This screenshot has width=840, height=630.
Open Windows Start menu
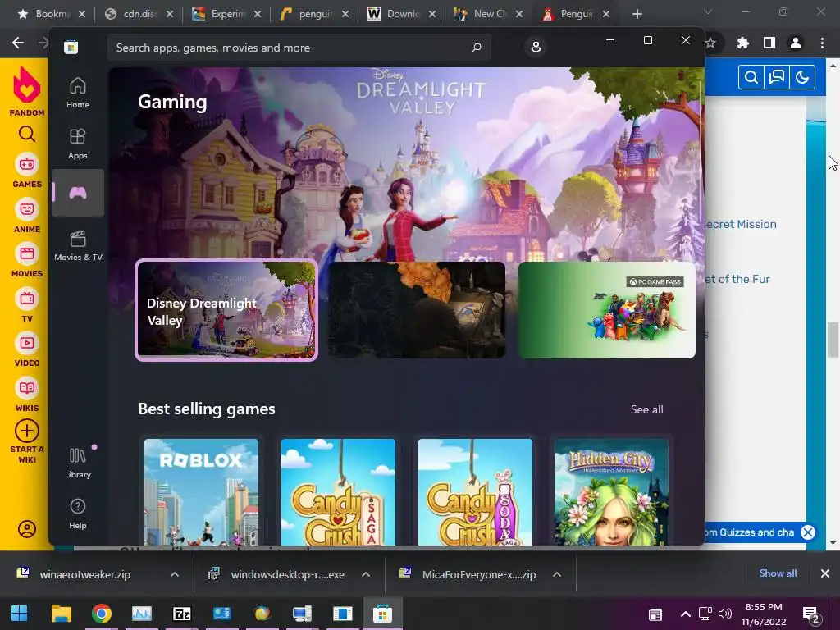pos(20,614)
